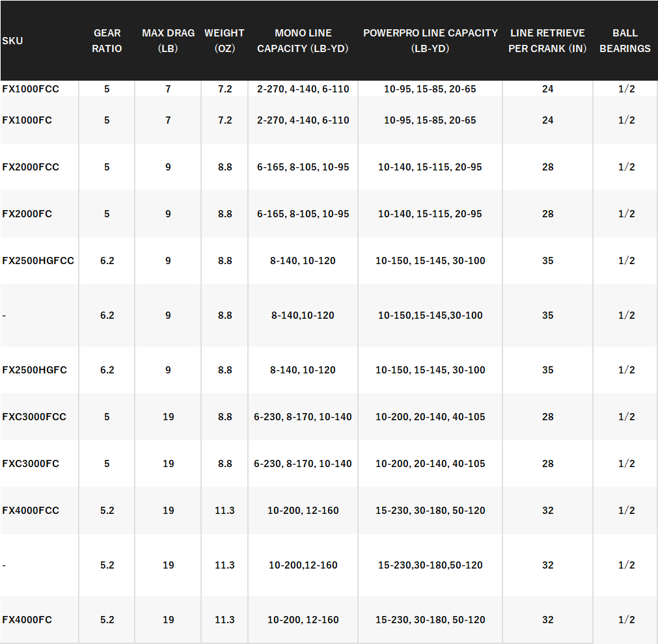Image resolution: width=658 pixels, height=644 pixels.
Task: Click ball bearings 1/2 in FXC3000FC row
Action: pyautogui.click(x=627, y=464)
